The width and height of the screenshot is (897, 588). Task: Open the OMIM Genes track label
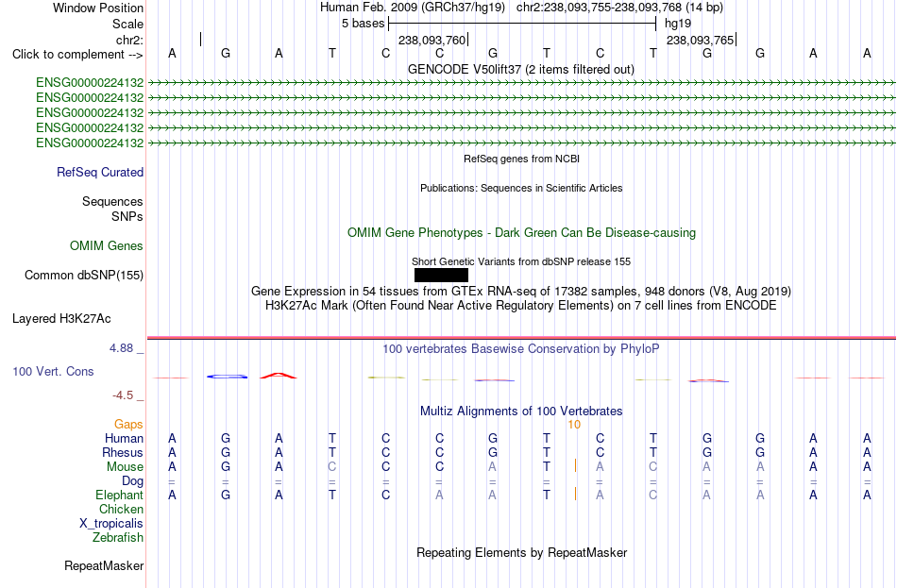tap(107, 246)
